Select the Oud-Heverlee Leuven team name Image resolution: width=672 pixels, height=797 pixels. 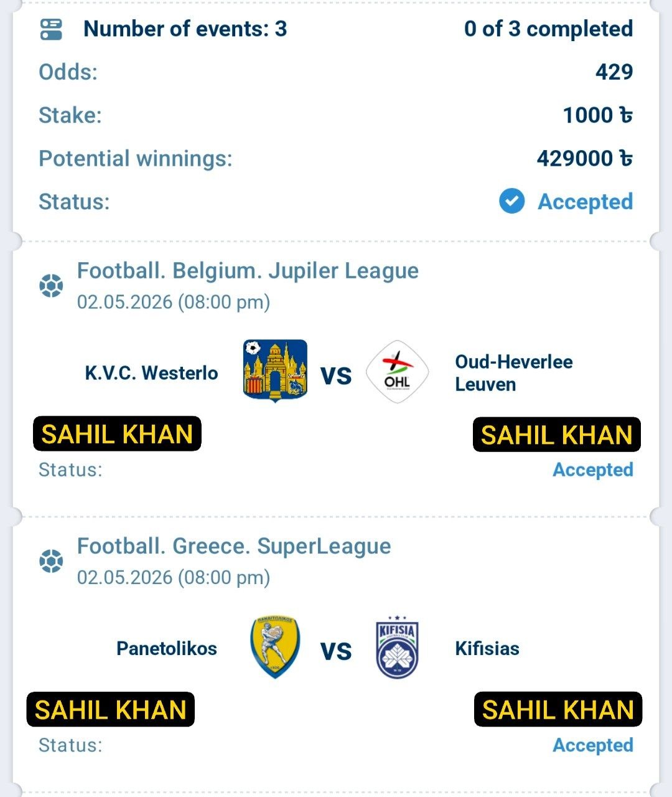pyautogui.click(x=514, y=373)
